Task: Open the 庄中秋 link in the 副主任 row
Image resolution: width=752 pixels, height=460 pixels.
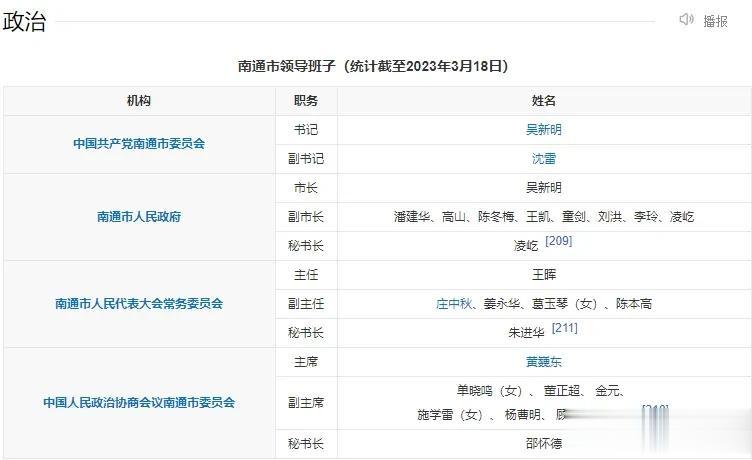Action: (x=454, y=304)
